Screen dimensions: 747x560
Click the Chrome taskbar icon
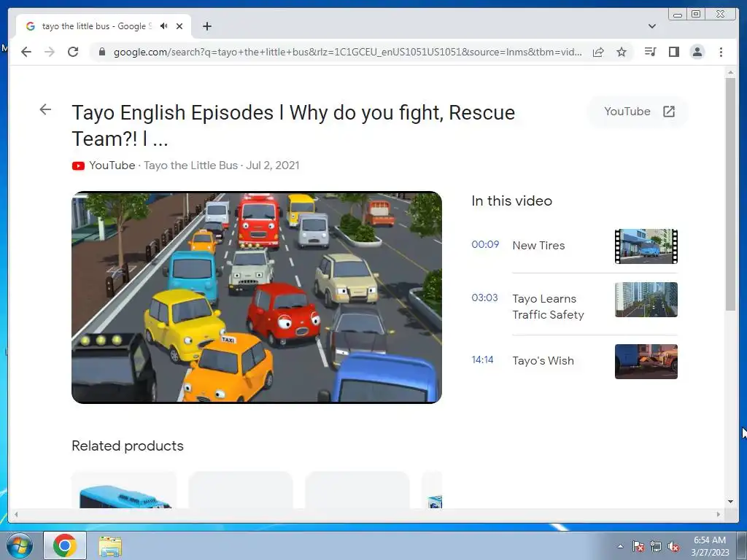[65, 545]
